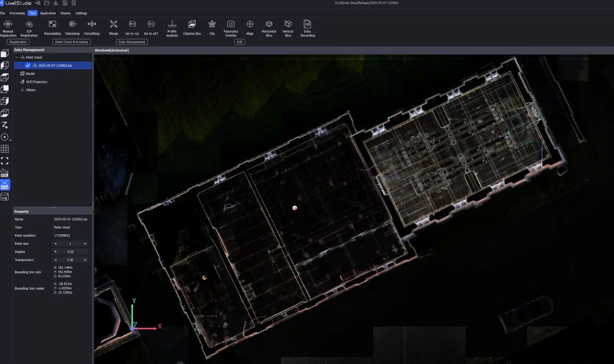Click the fit-to-view corners icon in sidebar
The width and height of the screenshot is (614, 364).
click(5, 161)
